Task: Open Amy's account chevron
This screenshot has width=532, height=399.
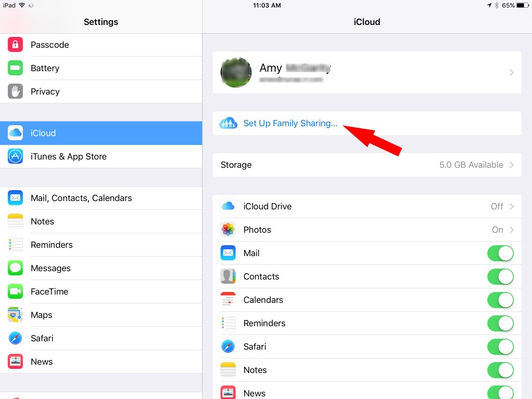Action: point(511,72)
